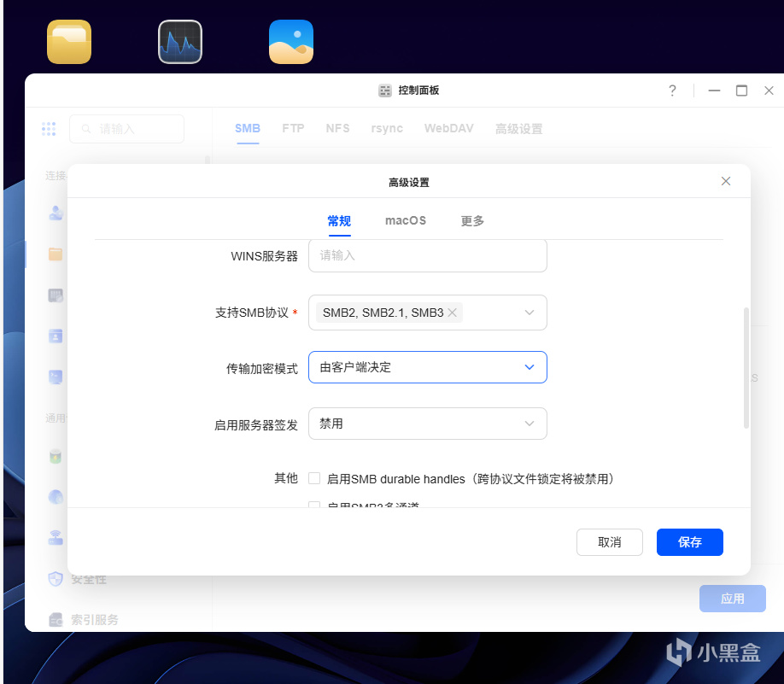
Task: Open the green battery power sidebar icon
Action: pos(56,457)
